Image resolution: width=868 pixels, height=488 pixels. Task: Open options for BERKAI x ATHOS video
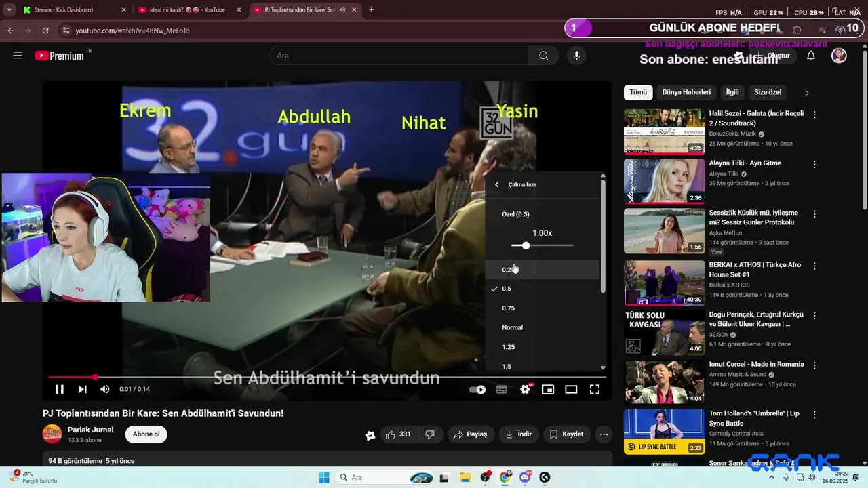814,266
